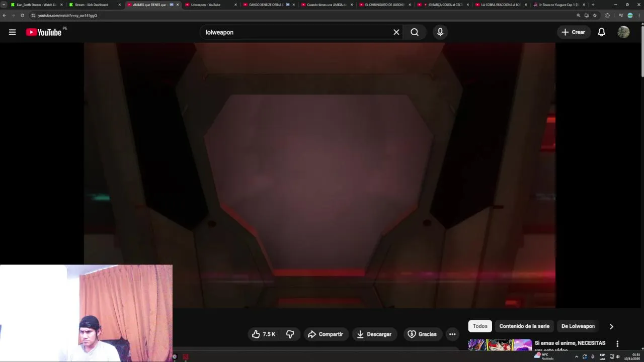This screenshot has width=644, height=362.
Task: Go back with the browser back arrow
Action: coord(5,16)
